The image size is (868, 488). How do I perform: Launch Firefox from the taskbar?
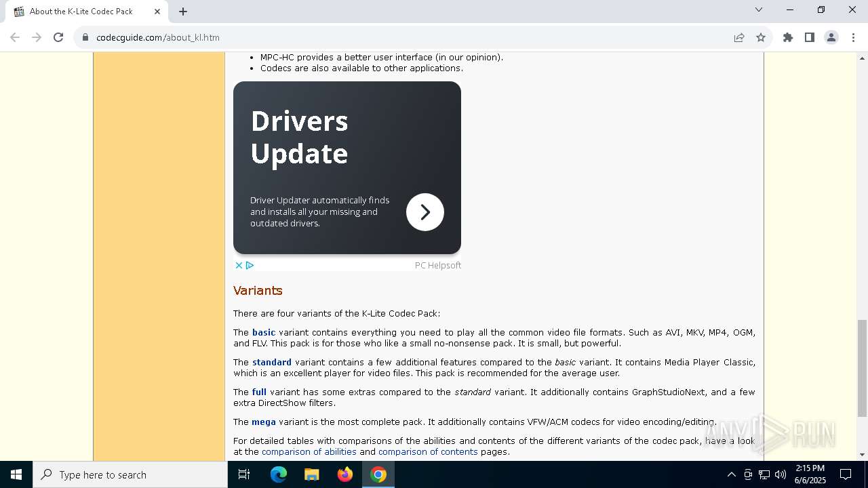(x=345, y=474)
